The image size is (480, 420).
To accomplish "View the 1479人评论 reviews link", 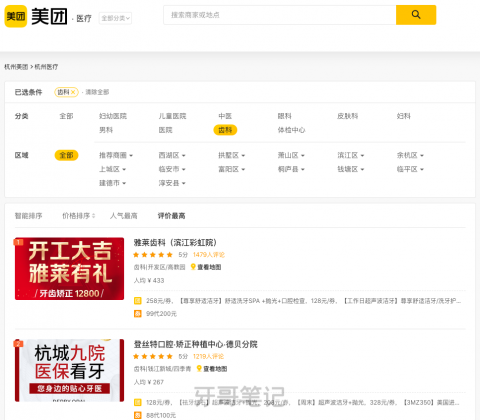I will point(209,255).
